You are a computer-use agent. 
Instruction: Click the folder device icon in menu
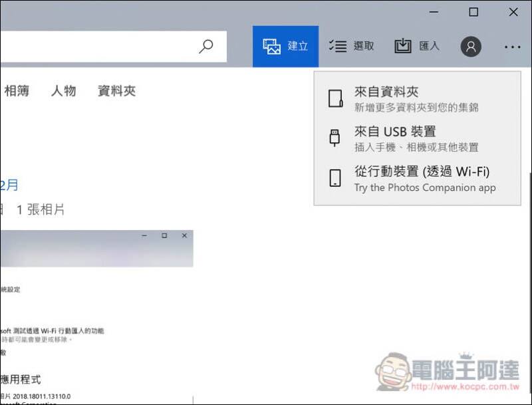coord(336,98)
